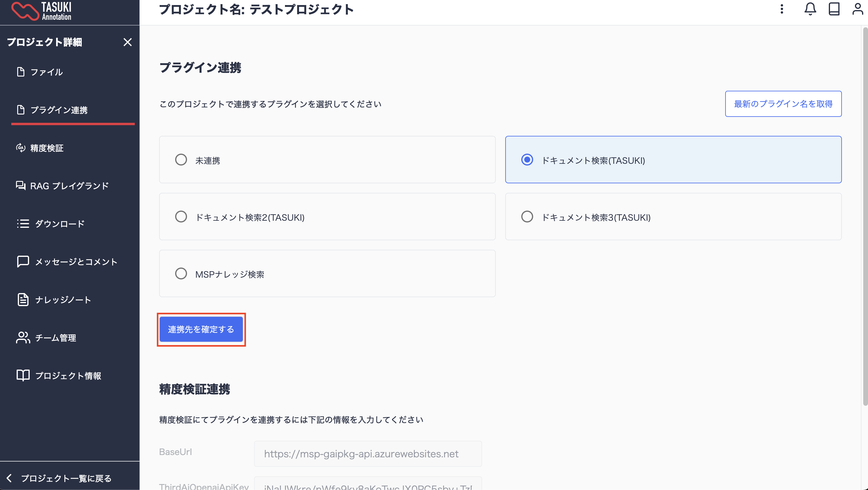Select MSPナレッジ検索 radio button
The width and height of the screenshot is (868, 490).
click(181, 273)
